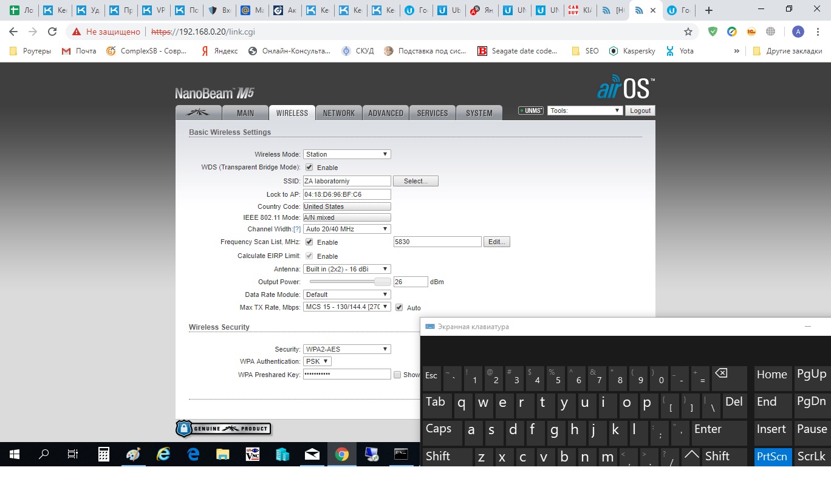Open the new tab plus button

[x=708, y=10]
